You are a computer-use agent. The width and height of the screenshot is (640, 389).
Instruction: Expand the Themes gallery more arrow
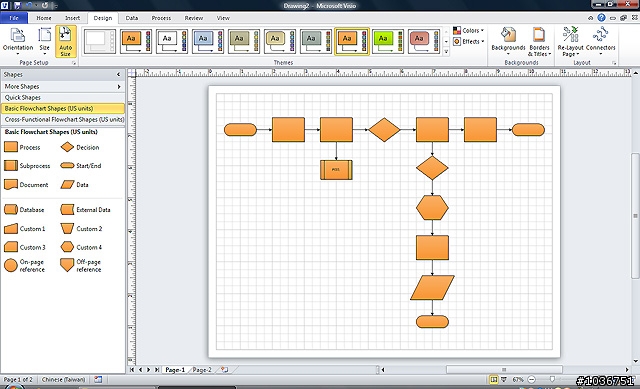tap(446, 51)
